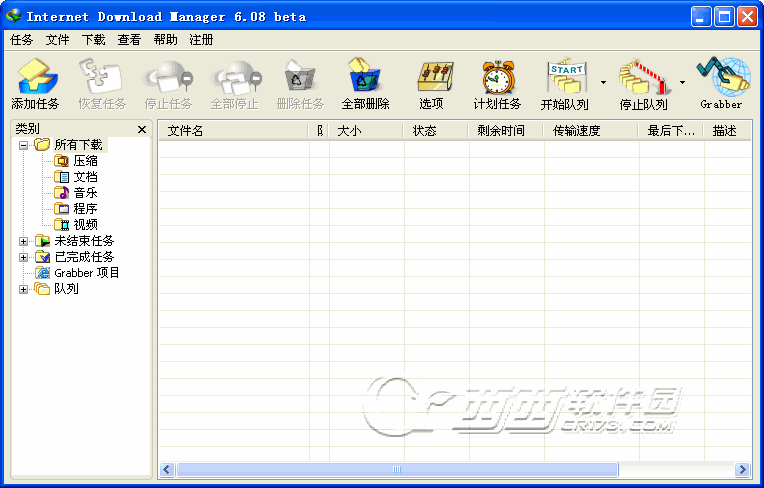The image size is (764, 488).
Task: Expand the 未结束任务 tree node
Action: point(23,241)
